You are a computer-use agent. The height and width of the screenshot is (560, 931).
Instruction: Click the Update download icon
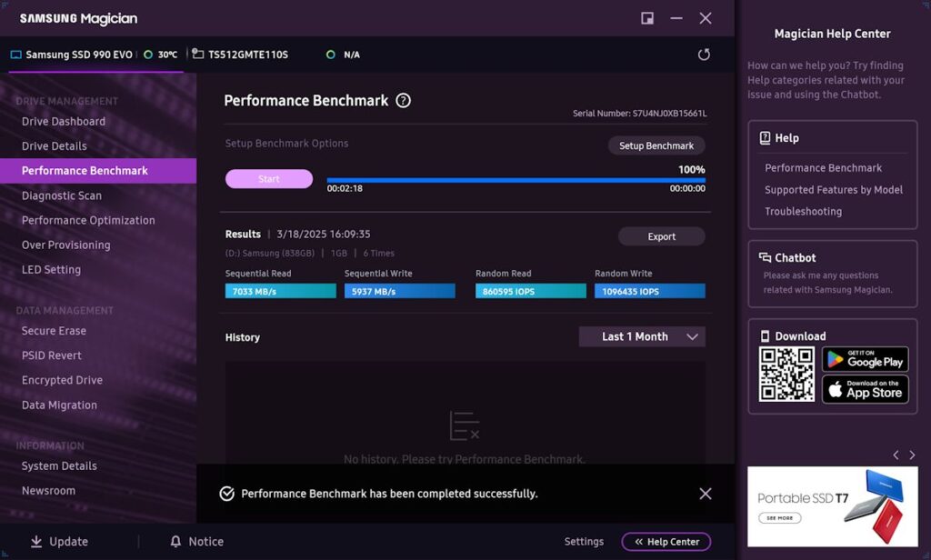pyautogui.click(x=36, y=542)
